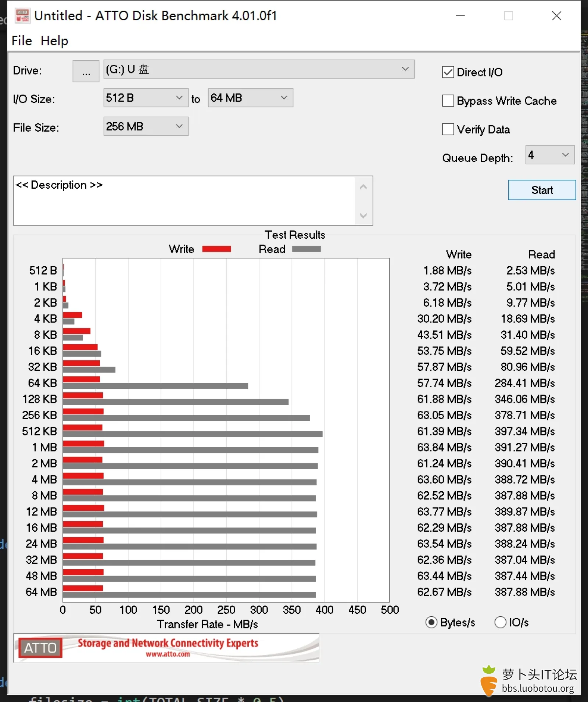The image size is (588, 702).
Task: Minimize the ATTO Disk Benchmark window
Action: pos(460,16)
